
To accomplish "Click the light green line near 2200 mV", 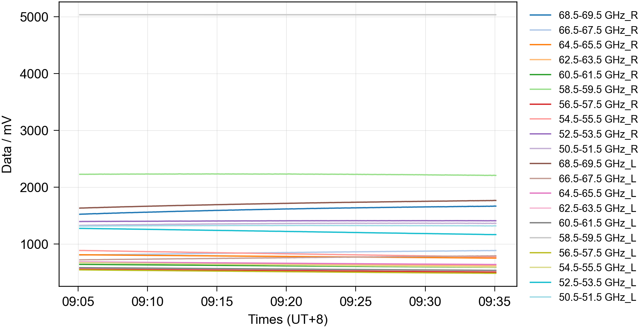I will coord(286,174).
